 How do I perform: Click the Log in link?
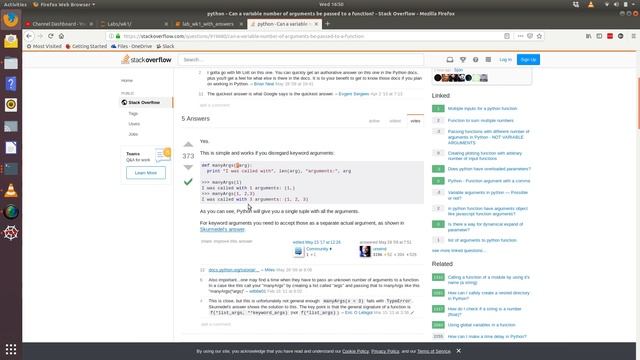[x=505, y=60]
